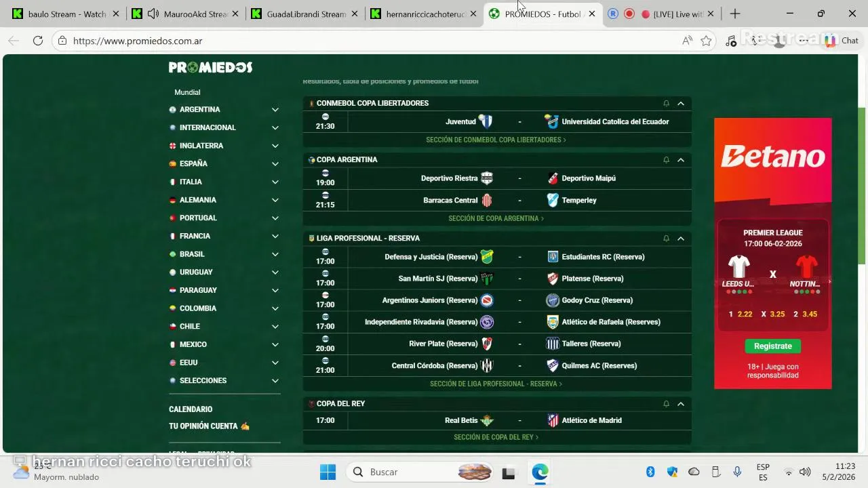The width and height of the screenshot is (868, 488).
Task: Click Estudiantes RC crest
Action: point(553,257)
